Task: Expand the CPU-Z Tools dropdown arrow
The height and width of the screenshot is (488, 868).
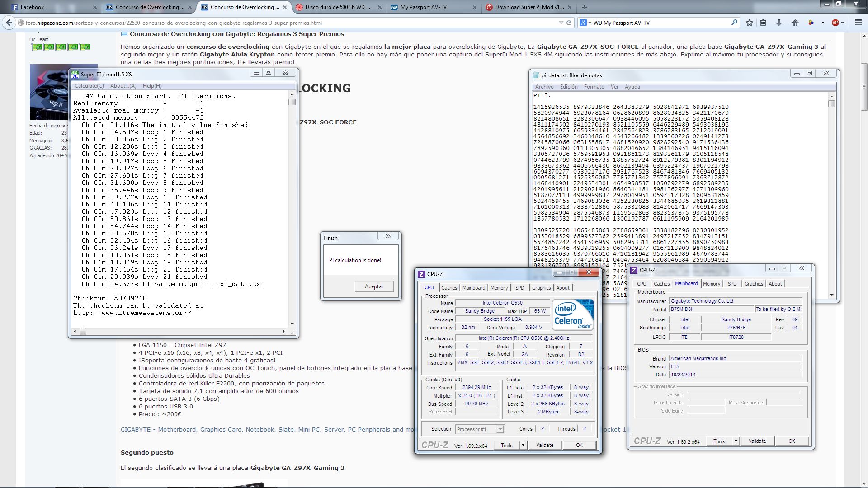Action: point(523,445)
